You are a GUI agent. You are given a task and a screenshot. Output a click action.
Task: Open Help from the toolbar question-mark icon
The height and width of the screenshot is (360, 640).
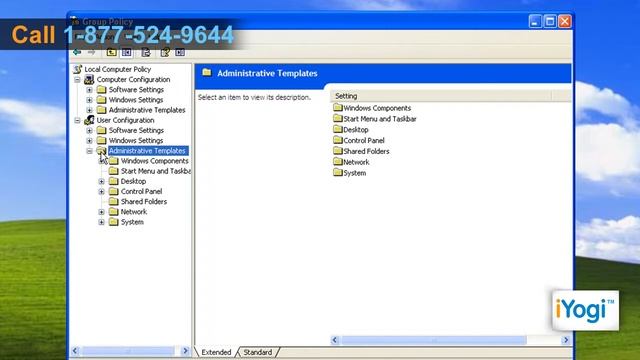[165, 52]
